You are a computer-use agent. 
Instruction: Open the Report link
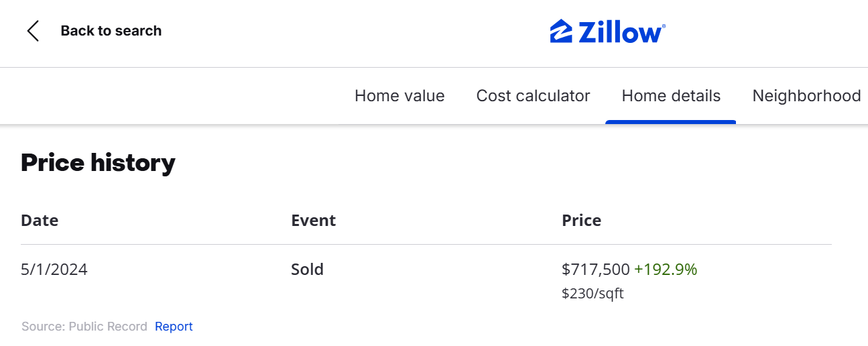point(174,327)
